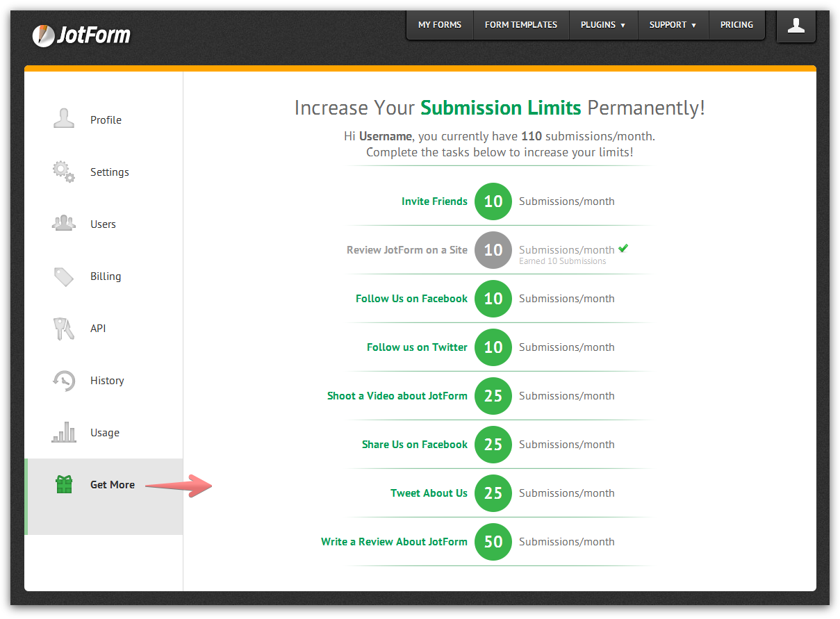The width and height of the screenshot is (840, 619).
Task: Open the user avatar menu
Action: coord(796,25)
